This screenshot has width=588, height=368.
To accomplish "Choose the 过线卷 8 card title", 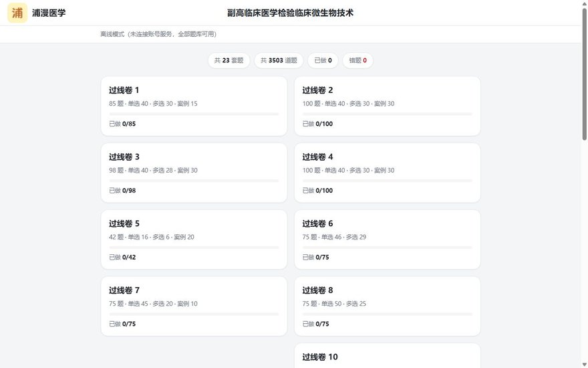I will pos(317,290).
